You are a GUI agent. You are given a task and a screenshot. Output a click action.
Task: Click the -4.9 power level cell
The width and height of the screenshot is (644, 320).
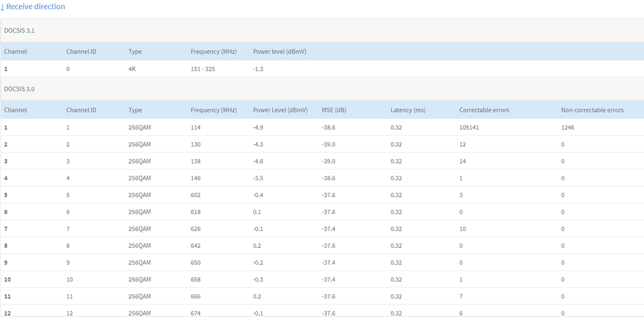(259, 127)
